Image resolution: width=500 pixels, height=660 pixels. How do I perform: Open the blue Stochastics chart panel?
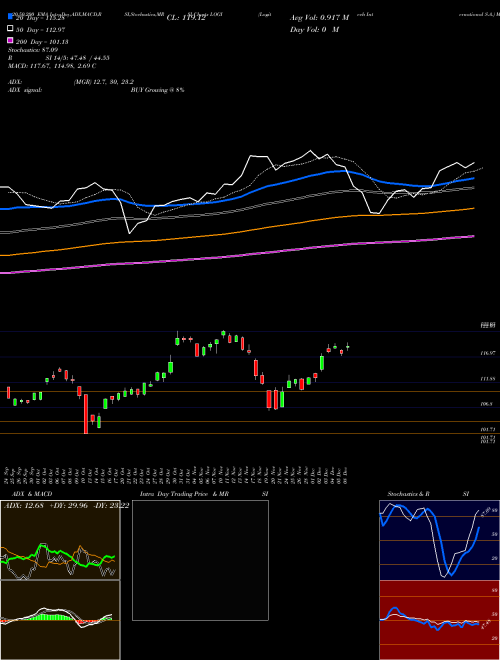439,540
